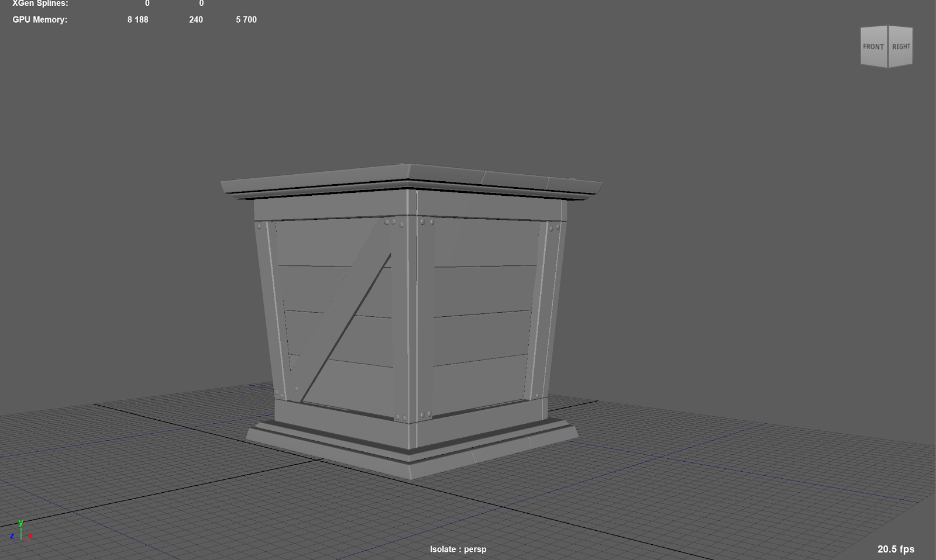The height and width of the screenshot is (560, 936).
Task: Click the "5 700" GPU memory value
Action: 246,20
